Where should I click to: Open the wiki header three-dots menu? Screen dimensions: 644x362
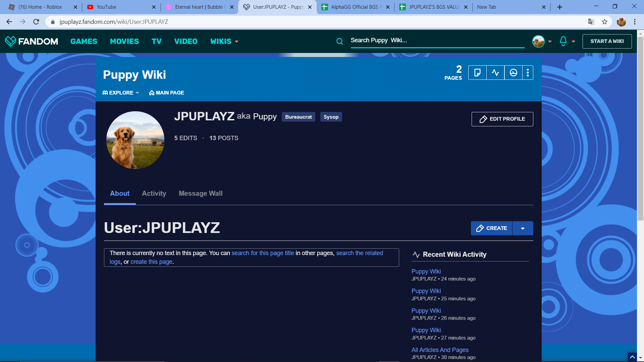[x=528, y=73]
